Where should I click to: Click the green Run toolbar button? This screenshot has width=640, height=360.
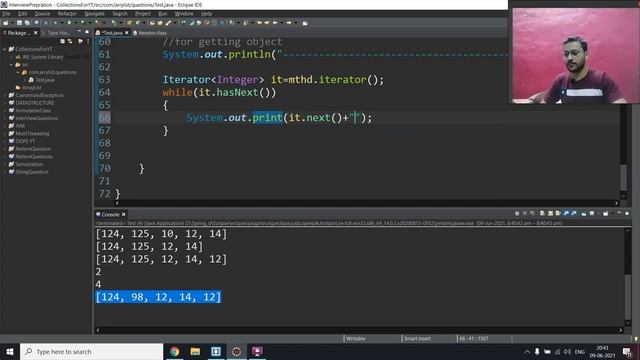click(69, 23)
